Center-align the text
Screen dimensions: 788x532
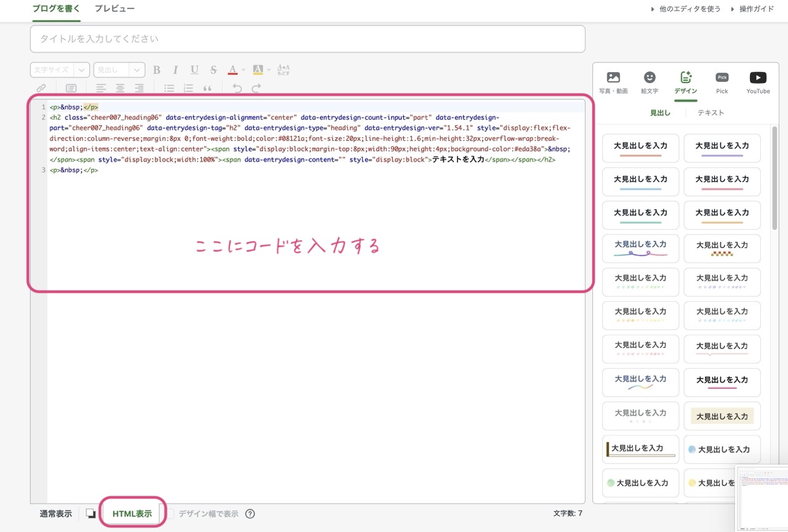coord(120,88)
